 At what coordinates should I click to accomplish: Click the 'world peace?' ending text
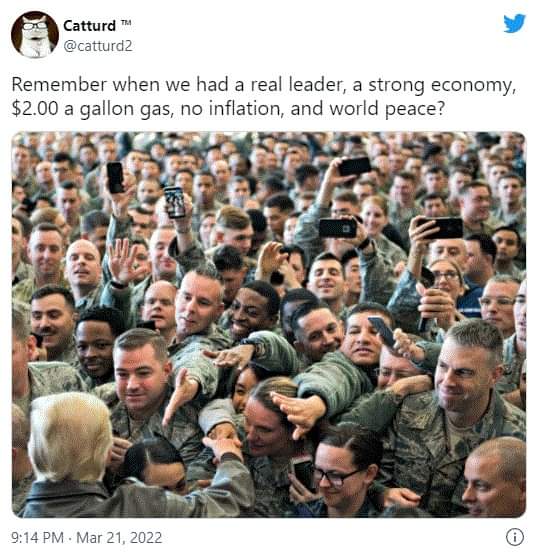(386, 109)
